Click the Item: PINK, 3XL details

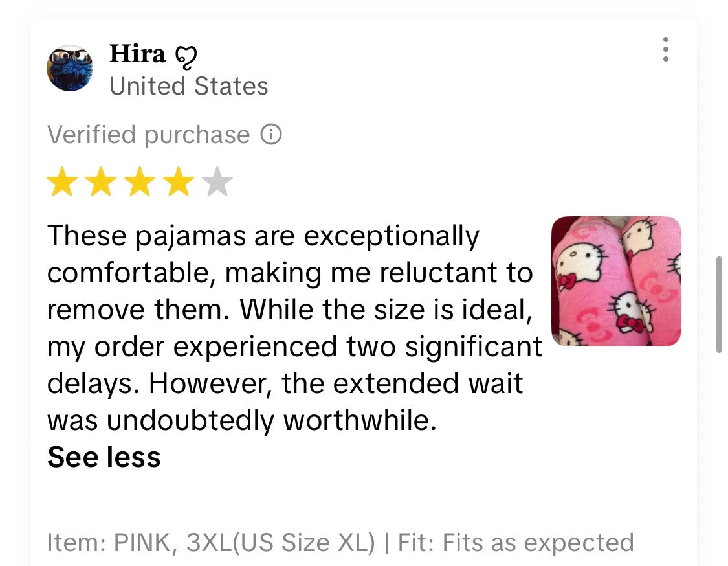(x=210, y=543)
